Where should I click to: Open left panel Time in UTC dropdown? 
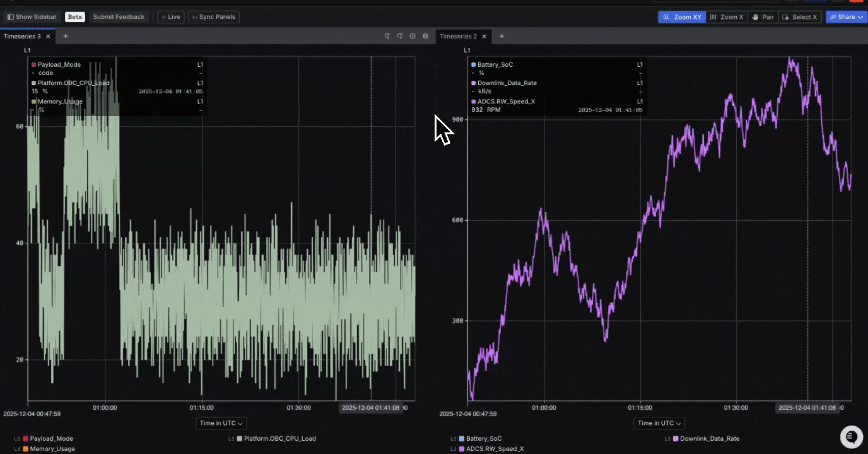pos(221,423)
